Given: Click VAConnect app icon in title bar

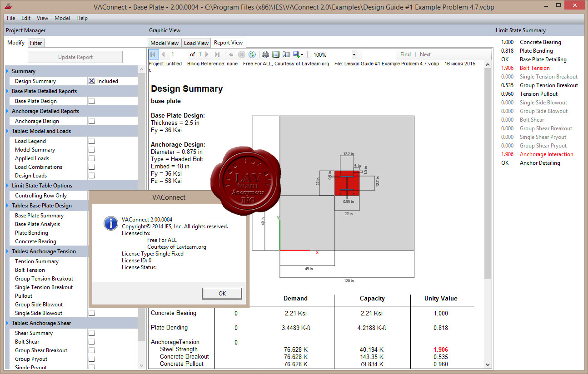Looking at the screenshot, I should (x=7, y=7).
